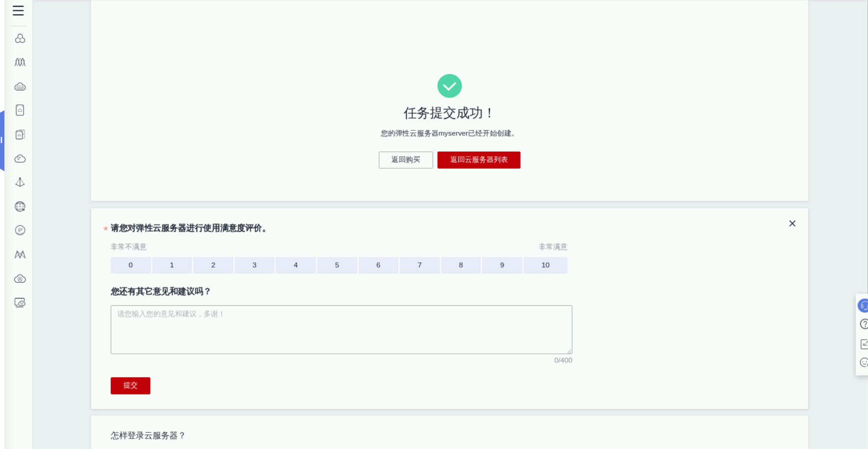Select satisfaction score 3
868x449 pixels.
(254, 265)
